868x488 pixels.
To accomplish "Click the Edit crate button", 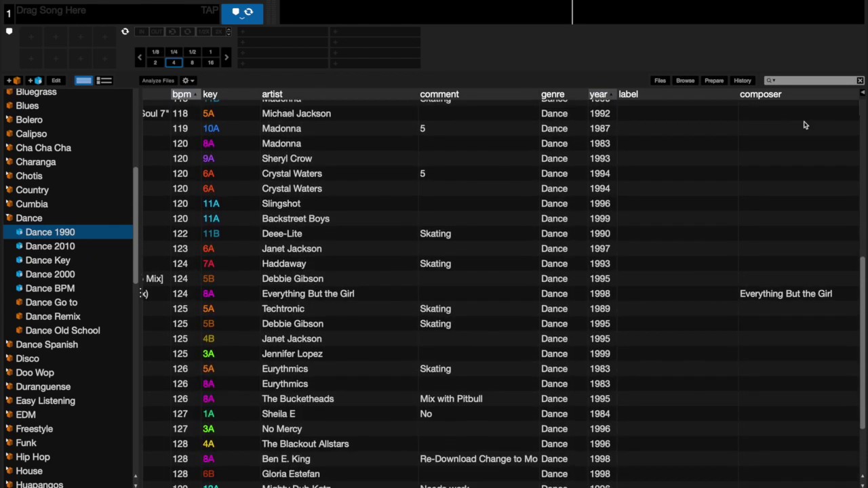I will (56, 81).
